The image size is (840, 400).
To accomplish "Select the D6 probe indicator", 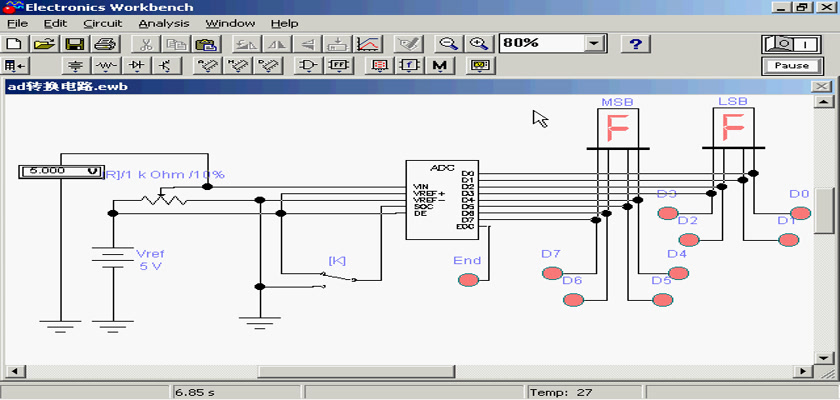I will tap(573, 300).
